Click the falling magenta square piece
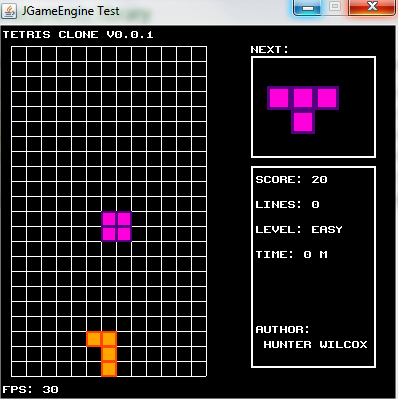 117,227
